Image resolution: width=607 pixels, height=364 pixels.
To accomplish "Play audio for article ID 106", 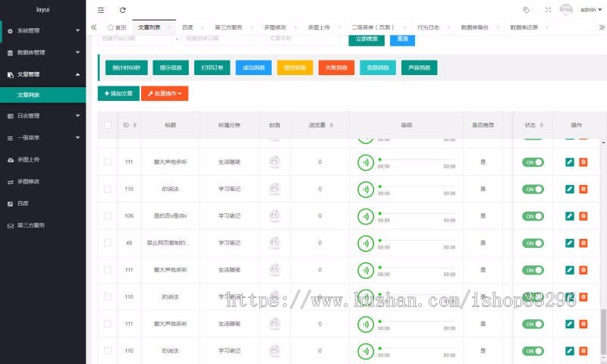I will 366,216.
